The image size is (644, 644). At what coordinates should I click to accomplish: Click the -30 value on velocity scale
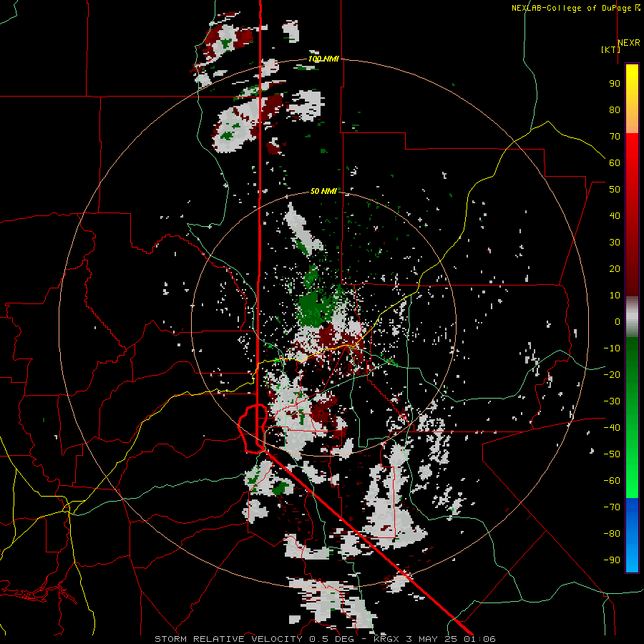[x=612, y=401]
